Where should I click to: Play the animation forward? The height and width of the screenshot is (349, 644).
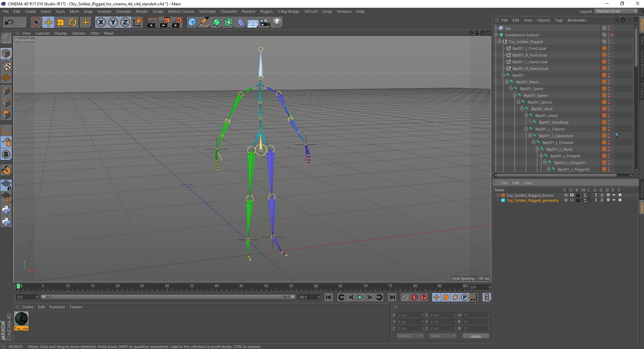tap(360, 297)
